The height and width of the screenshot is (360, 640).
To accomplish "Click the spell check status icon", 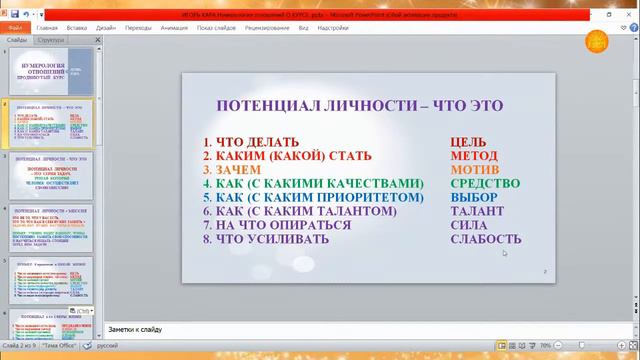I will point(87,345).
